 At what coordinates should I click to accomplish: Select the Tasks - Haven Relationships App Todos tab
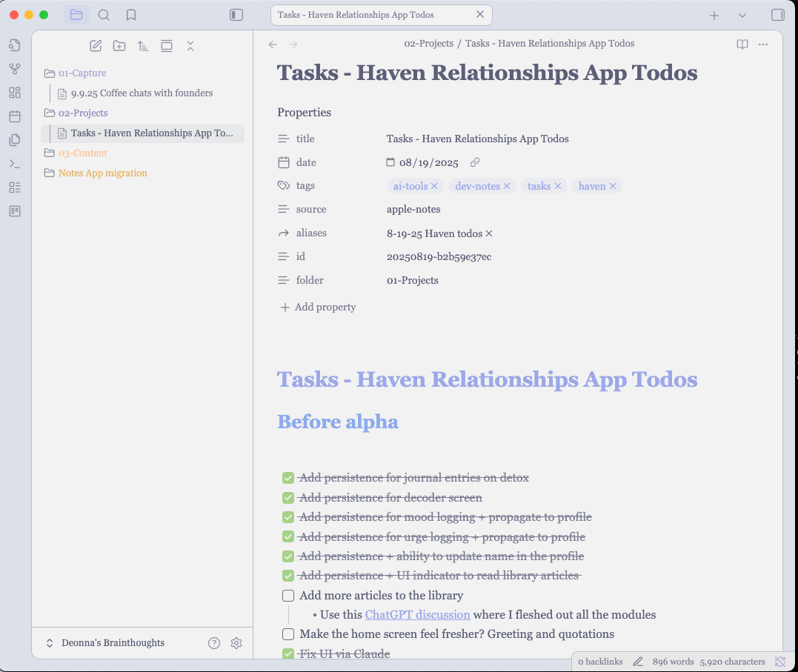coord(381,15)
